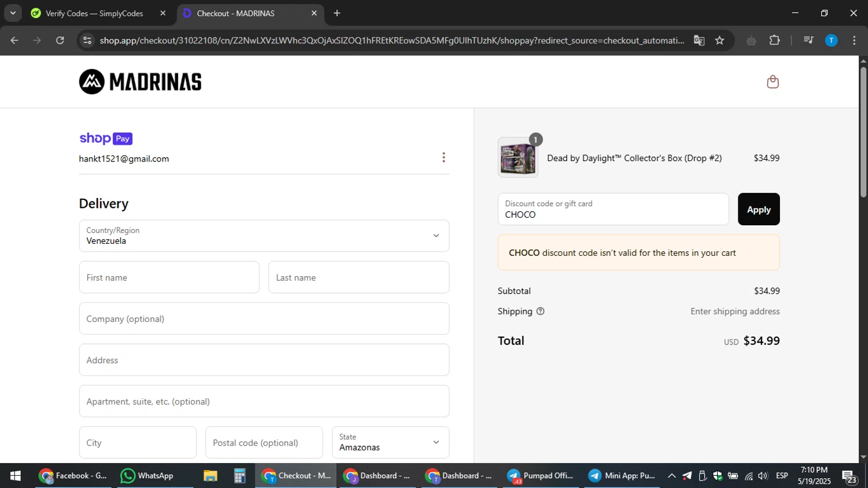This screenshot has height=488, width=868.
Task: Reload the checkout page
Action: pos(60,40)
